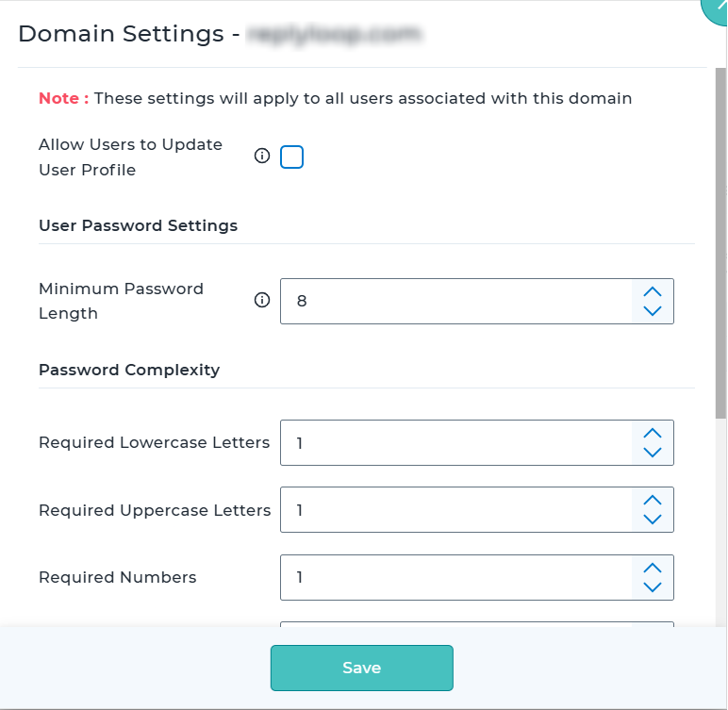The image size is (728, 710).
Task: Decrease Minimum Password Length with down arrow
Action: [652, 311]
